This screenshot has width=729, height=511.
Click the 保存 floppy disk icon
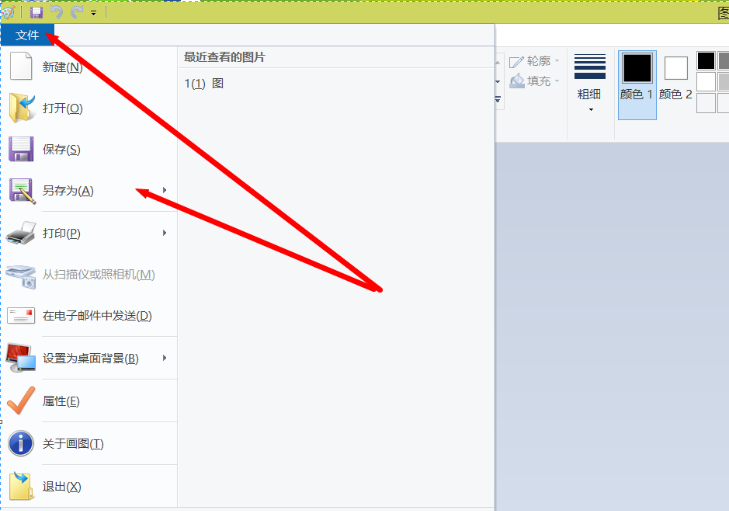21,149
